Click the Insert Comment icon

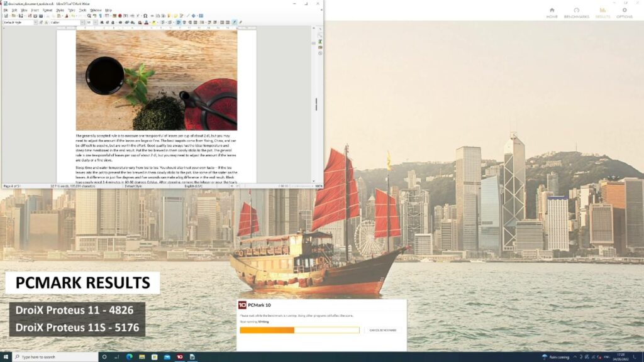[x=176, y=16]
